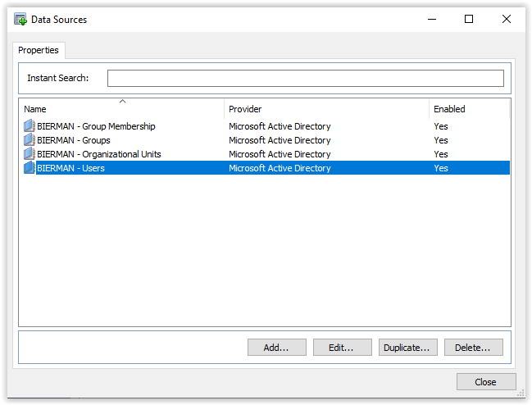Select the BIERMAN - Organizational Units row icon
The width and height of the screenshot is (532, 405).
click(30, 153)
